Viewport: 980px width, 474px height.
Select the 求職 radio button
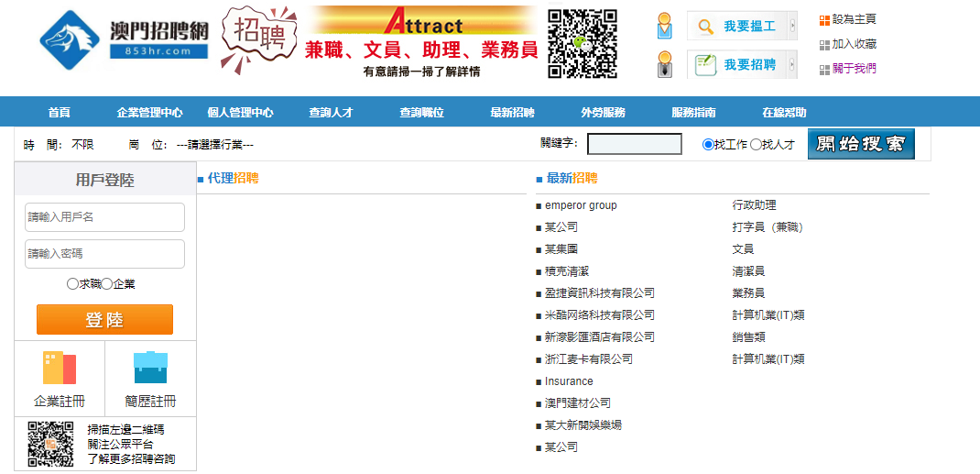coord(72,284)
